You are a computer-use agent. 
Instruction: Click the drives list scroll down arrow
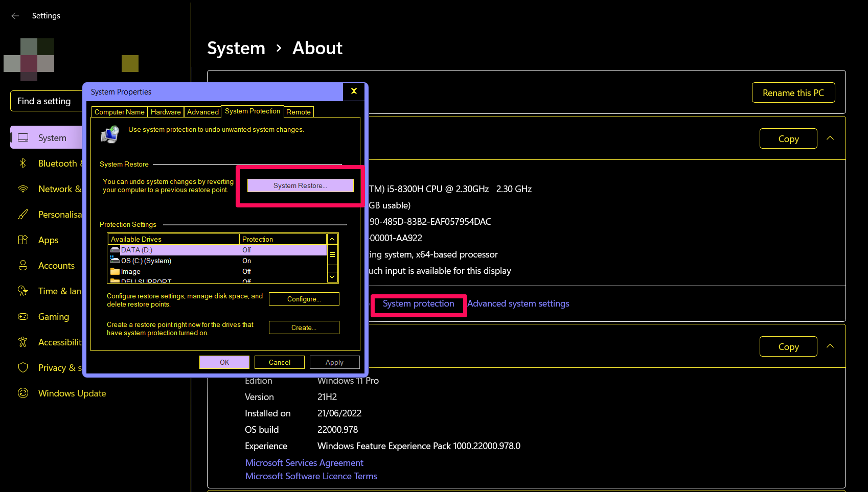(x=332, y=277)
